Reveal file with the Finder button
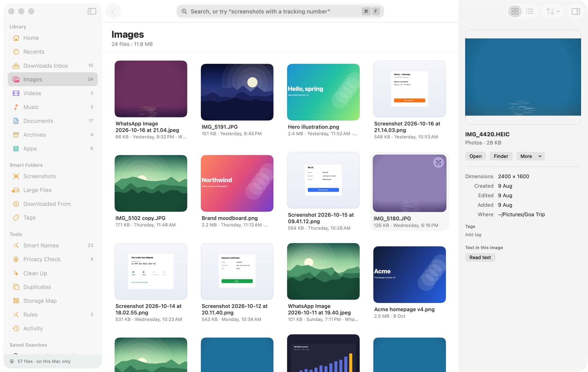 pyautogui.click(x=501, y=156)
